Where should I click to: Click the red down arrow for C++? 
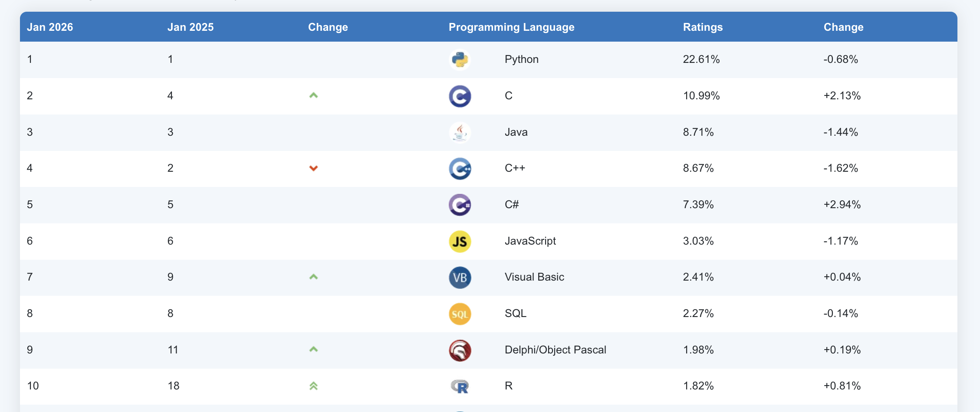tap(313, 168)
